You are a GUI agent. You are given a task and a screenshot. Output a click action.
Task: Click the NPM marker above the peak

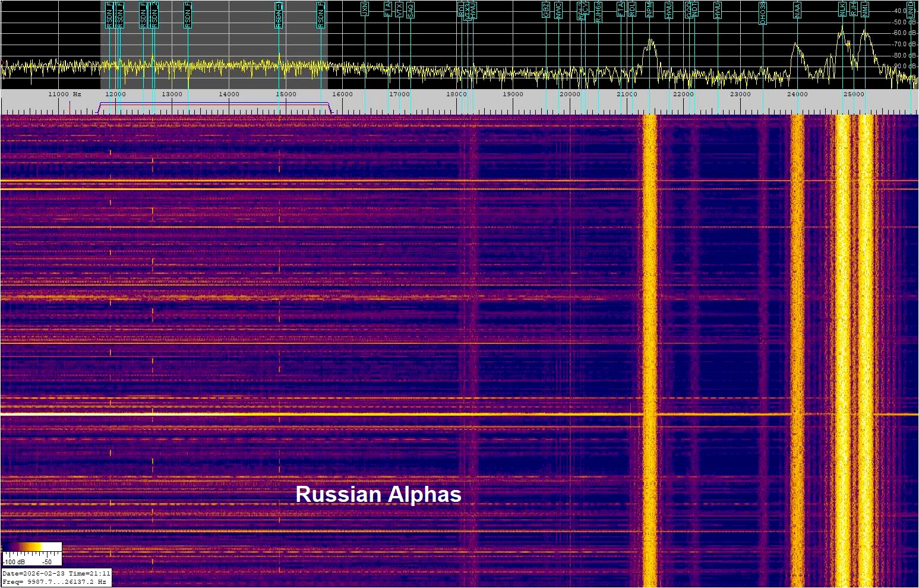coord(649,10)
